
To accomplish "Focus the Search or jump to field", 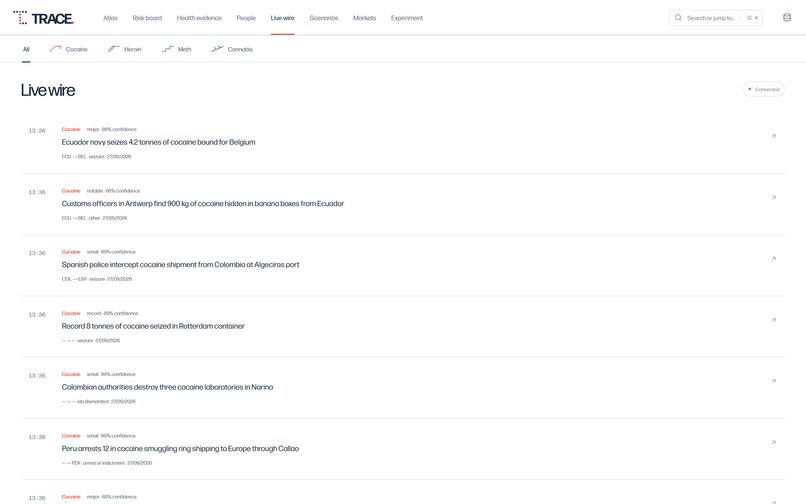I will coord(716,17).
